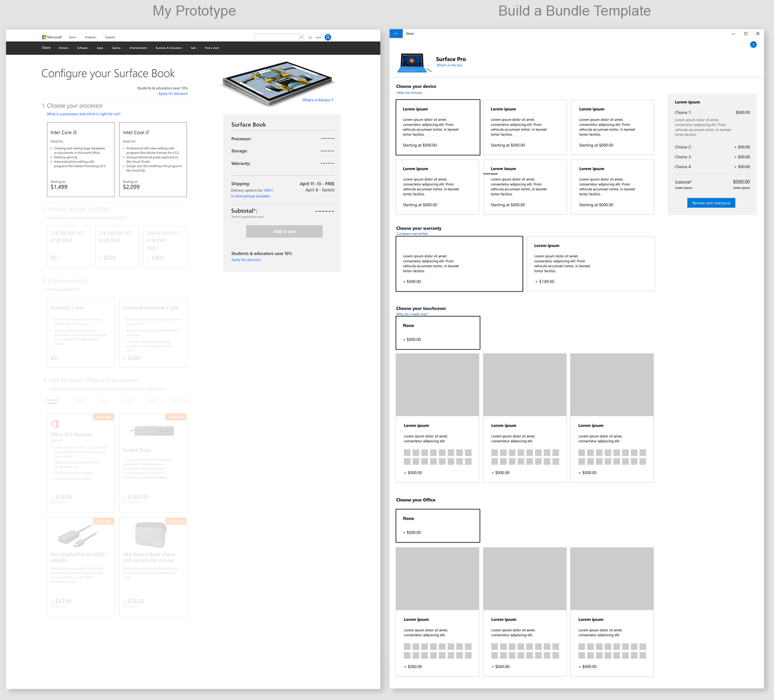
Task: Click the Surface Book product image
Action: (x=277, y=83)
